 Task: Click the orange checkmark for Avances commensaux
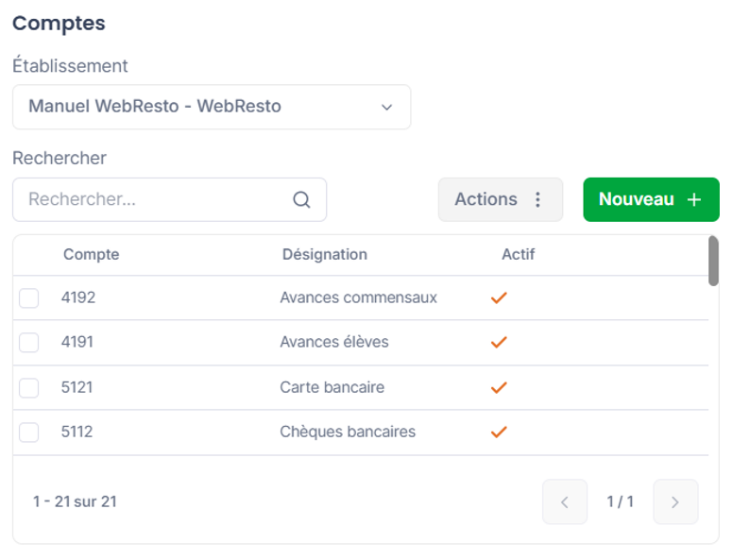coord(499,297)
